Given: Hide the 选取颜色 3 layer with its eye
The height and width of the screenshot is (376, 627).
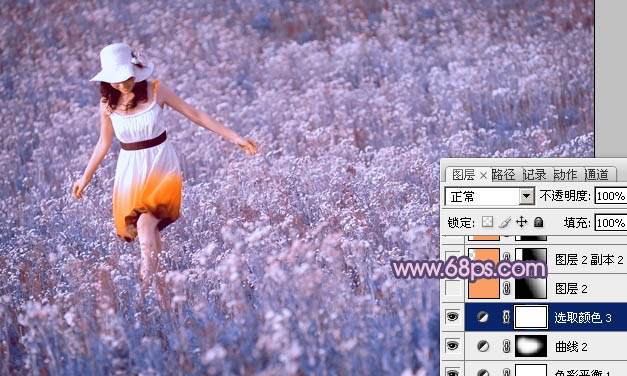Looking at the screenshot, I should [452, 317].
